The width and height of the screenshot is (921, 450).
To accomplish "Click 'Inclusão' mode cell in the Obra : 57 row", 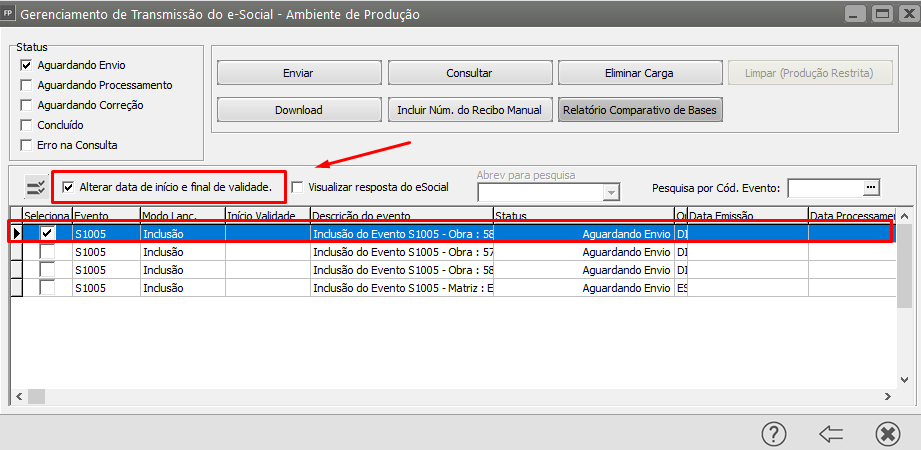I will 183,252.
